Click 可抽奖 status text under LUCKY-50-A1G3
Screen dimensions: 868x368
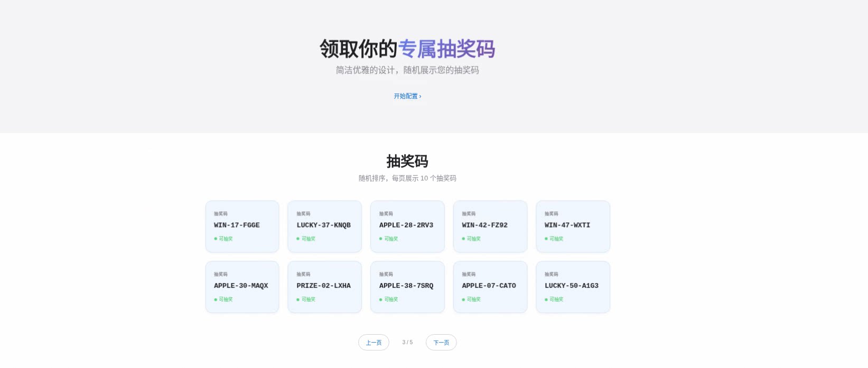556,299
